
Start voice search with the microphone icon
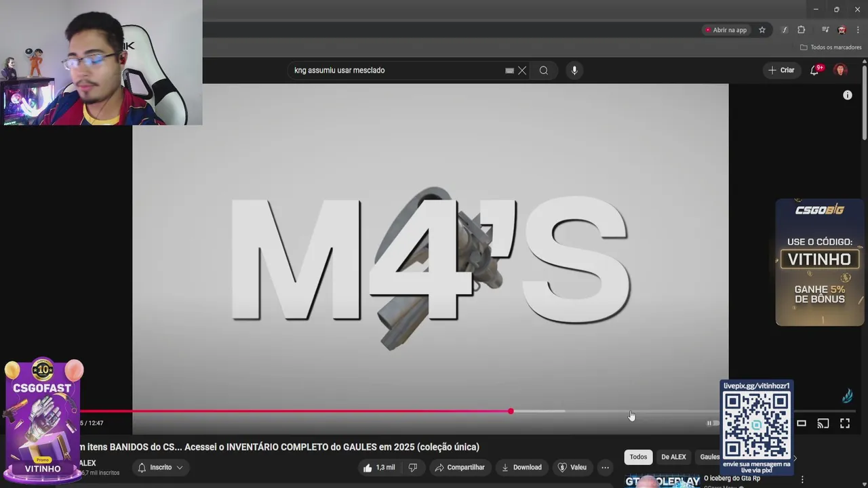tap(574, 70)
